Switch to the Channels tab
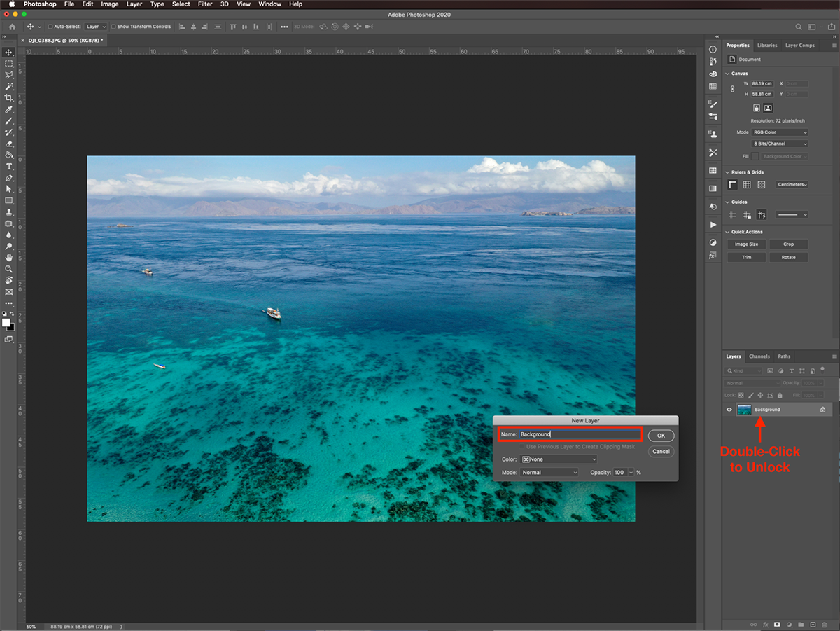 pos(759,356)
